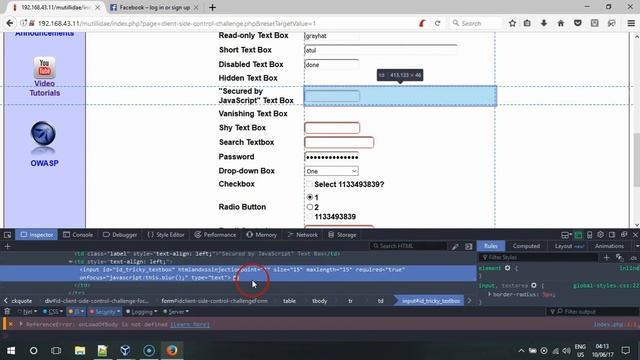
Task: Open the Downloads arrow icon
Action: tap(544, 23)
